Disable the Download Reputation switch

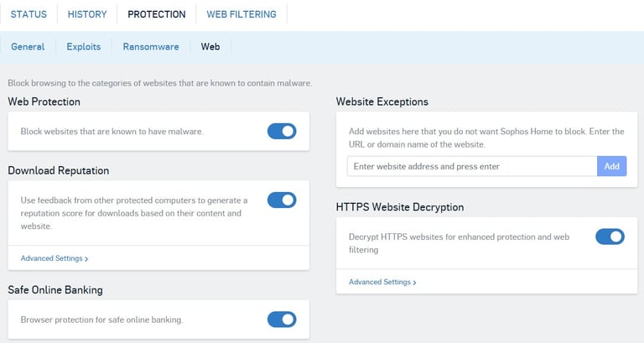coord(282,200)
